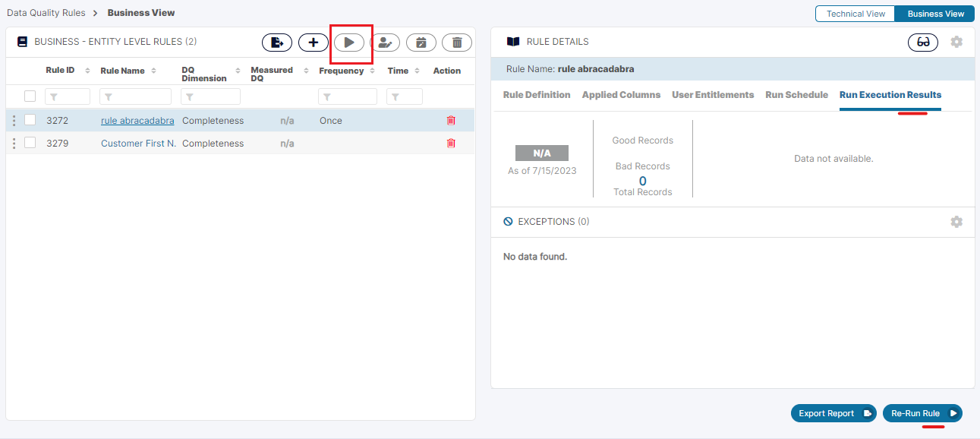Click the user entitlements edit icon
The width and height of the screenshot is (980, 439).
pos(385,43)
